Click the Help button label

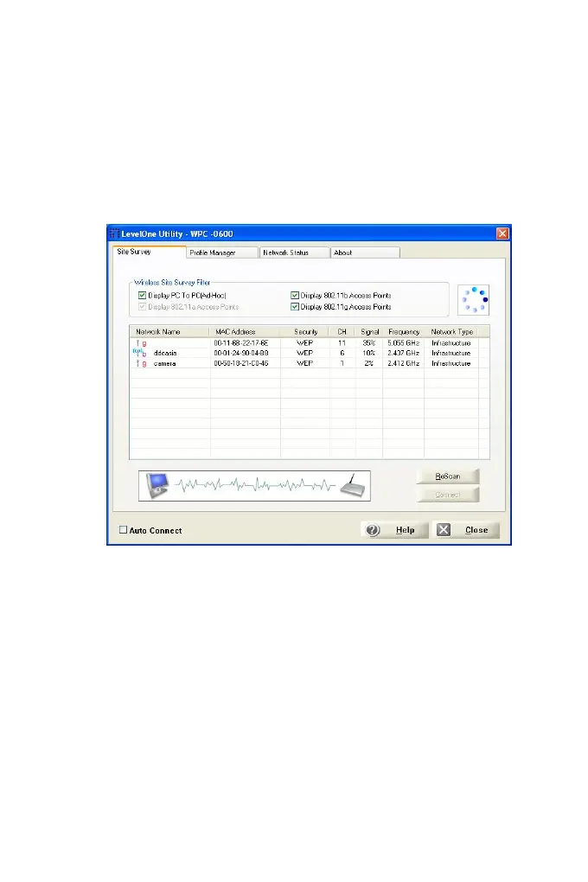(406, 530)
